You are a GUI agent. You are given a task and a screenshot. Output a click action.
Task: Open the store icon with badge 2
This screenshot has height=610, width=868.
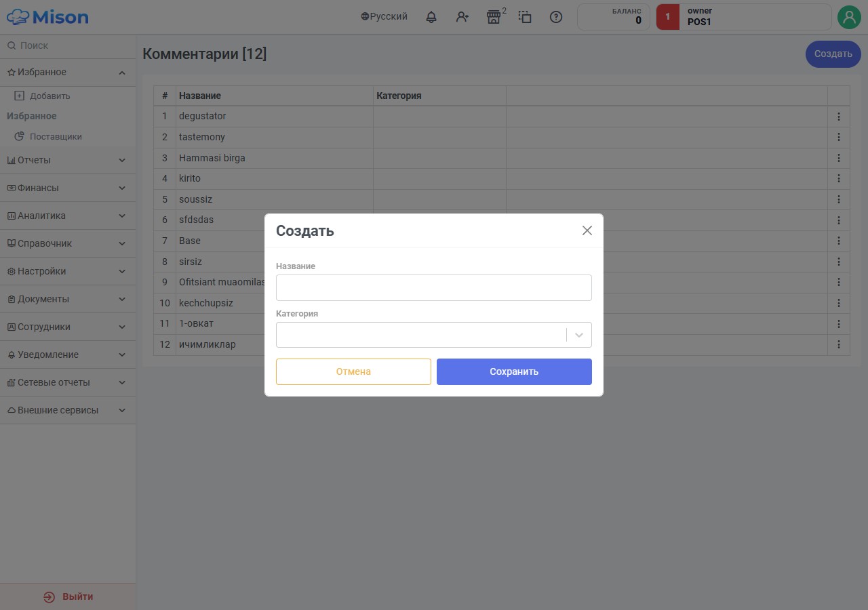494,17
